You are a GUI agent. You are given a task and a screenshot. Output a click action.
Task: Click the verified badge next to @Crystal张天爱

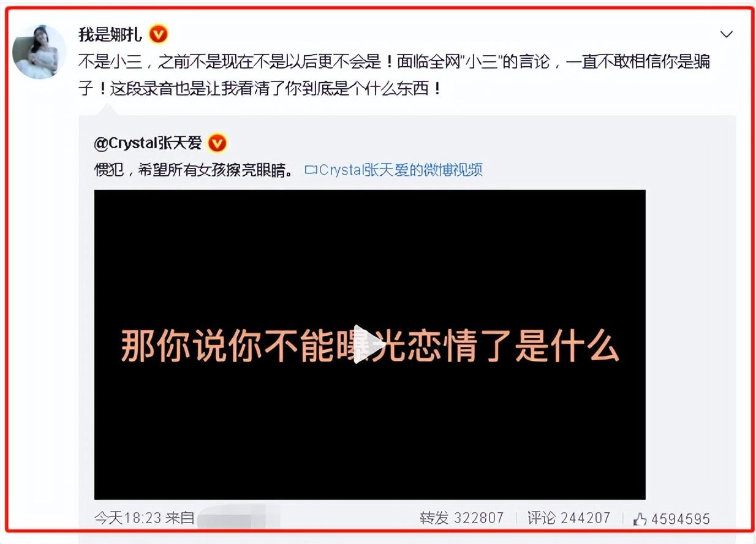(217, 144)
